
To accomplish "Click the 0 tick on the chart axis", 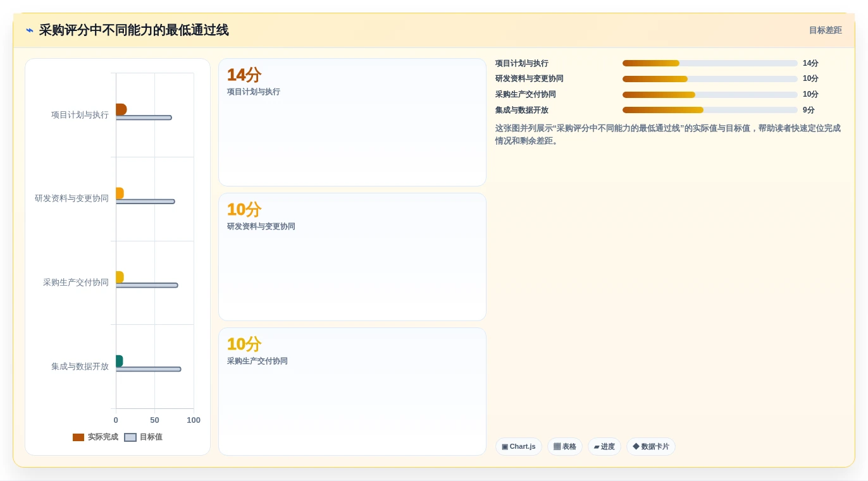I will 116,420.
